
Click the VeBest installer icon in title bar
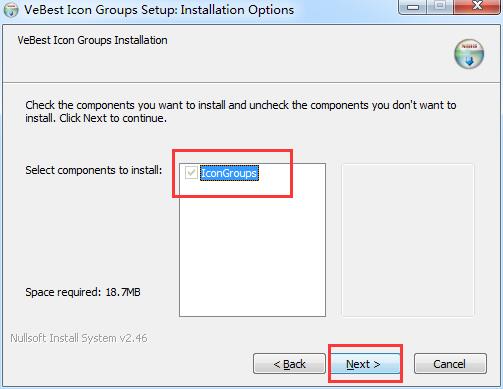tap(11, 10)
